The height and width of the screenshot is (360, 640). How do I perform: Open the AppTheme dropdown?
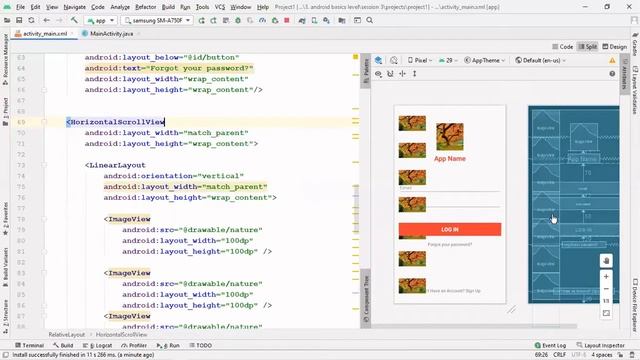click(484, 60)
